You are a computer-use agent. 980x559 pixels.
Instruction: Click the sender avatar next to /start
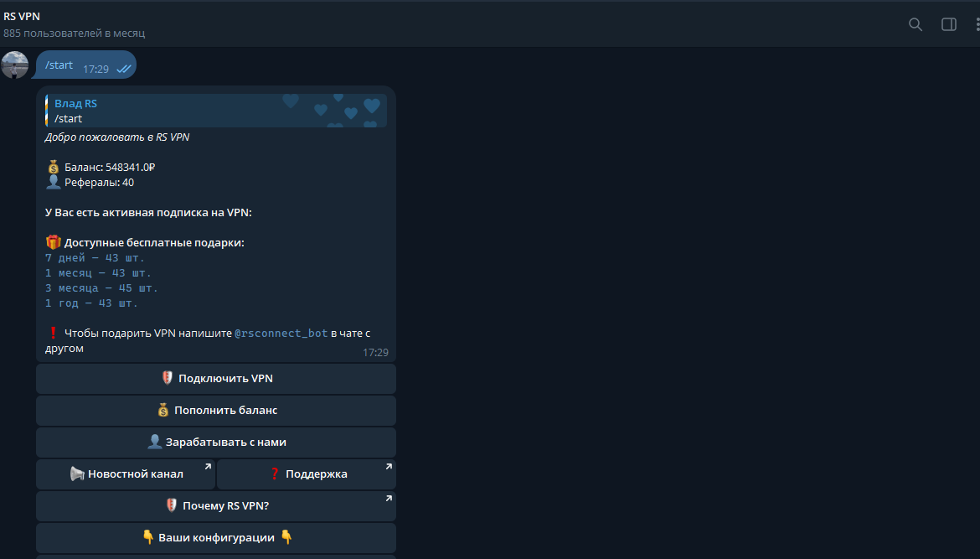(x=14, y=65)
